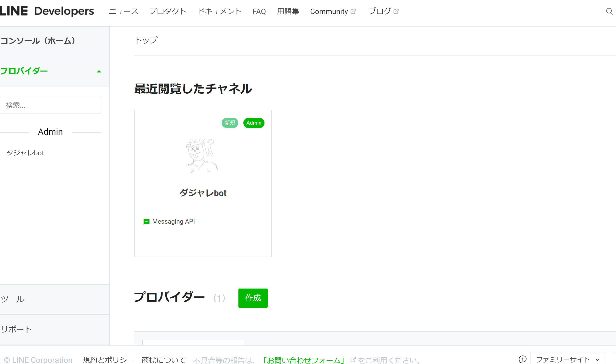Select ダジャレbot in the Admin sidebar list
Screen dimensions: 616x364
tap(25, 153)
